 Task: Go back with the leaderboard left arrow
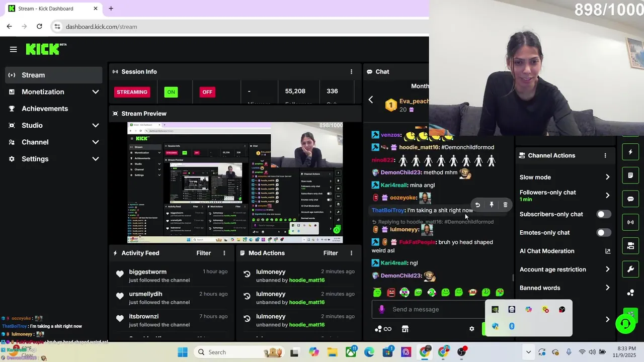click(x=371, y=100)
